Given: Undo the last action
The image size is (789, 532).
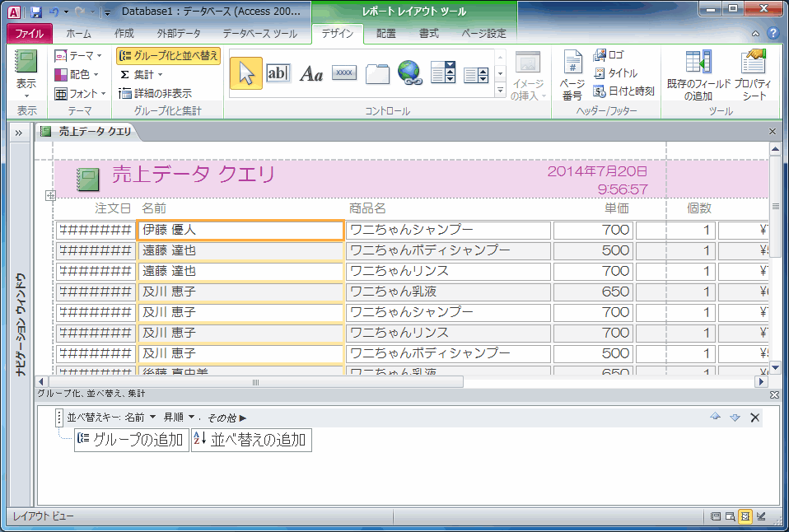Looking at the screenshot, I should pyautogui.click(x=54, y=12).
